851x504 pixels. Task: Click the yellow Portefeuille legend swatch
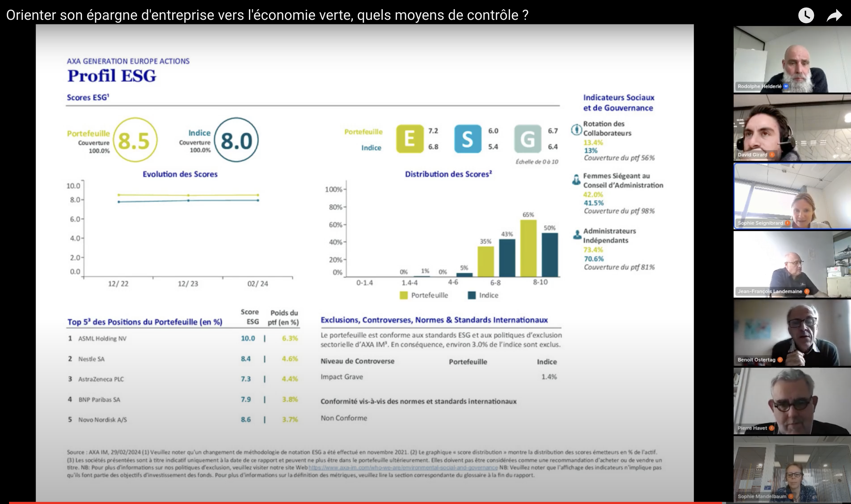(x=404, y=295)
